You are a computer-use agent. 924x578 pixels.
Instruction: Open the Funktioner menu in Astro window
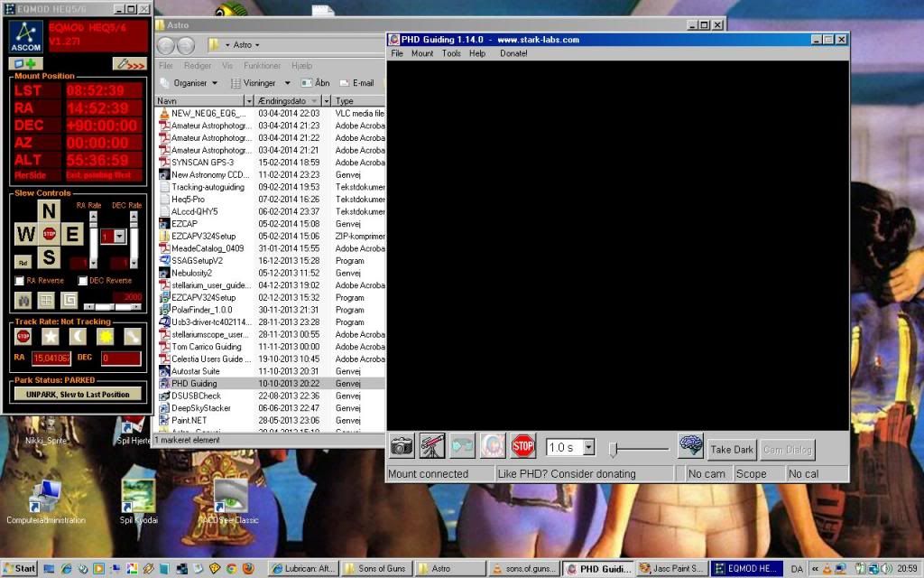263,65
